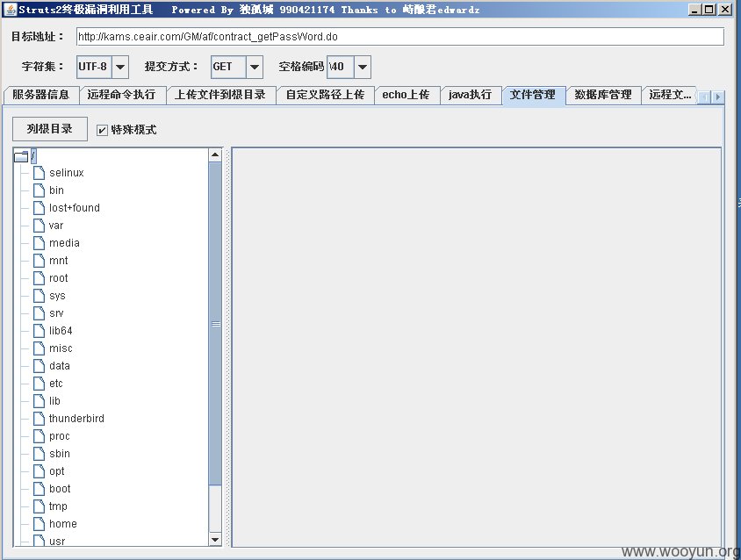This screenshot has height=560, width=741.
Task: Click the file icon beside bin
Action: click(40, 190)
